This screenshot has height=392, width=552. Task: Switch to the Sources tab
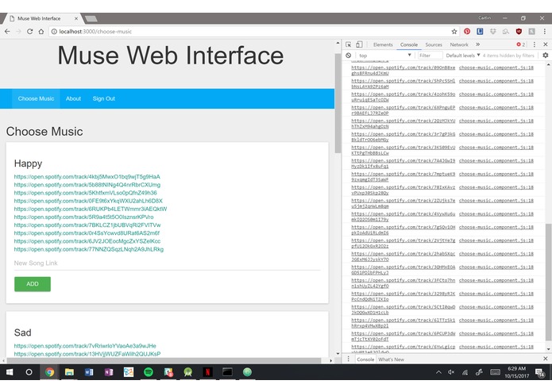click(434, 44)
